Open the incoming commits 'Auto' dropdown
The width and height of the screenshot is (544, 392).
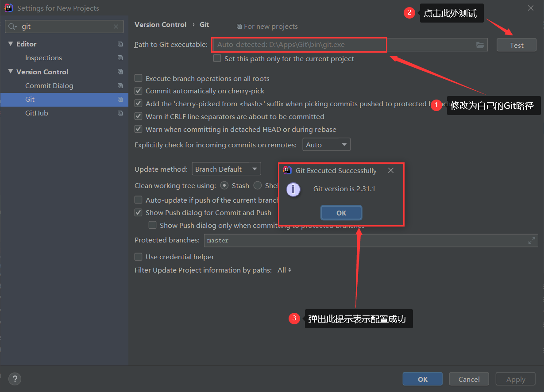pyautogui.click(x=327, y=145)
